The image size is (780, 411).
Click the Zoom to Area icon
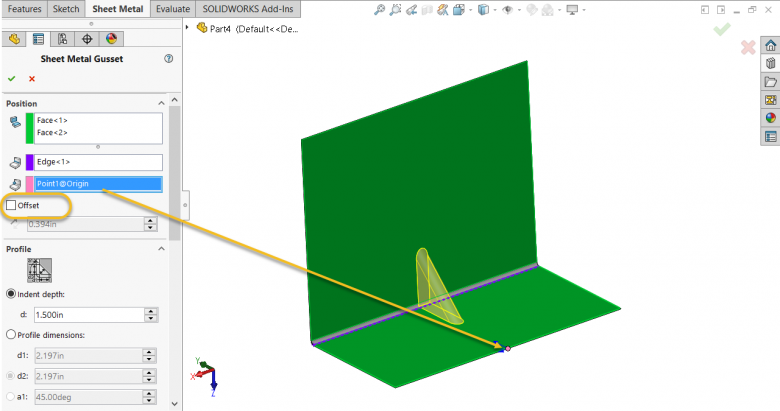click(395, 9)
